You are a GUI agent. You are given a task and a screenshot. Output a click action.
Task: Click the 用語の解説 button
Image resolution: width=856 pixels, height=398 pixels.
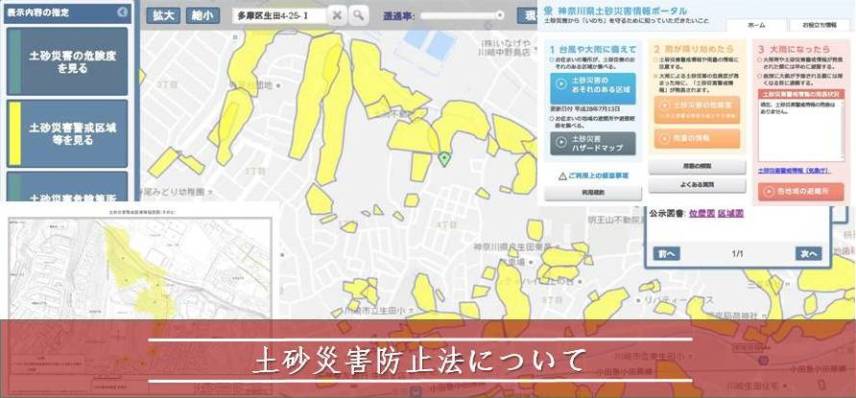697,166
